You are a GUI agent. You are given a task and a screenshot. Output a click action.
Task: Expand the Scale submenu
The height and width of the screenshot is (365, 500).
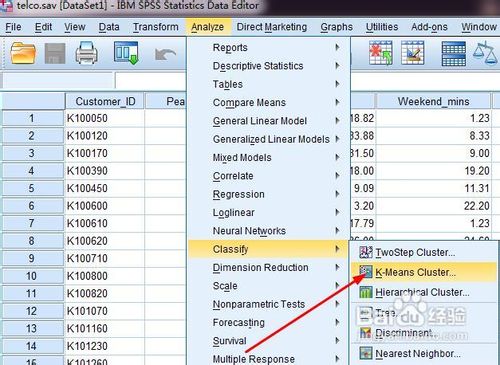point(269,286)
